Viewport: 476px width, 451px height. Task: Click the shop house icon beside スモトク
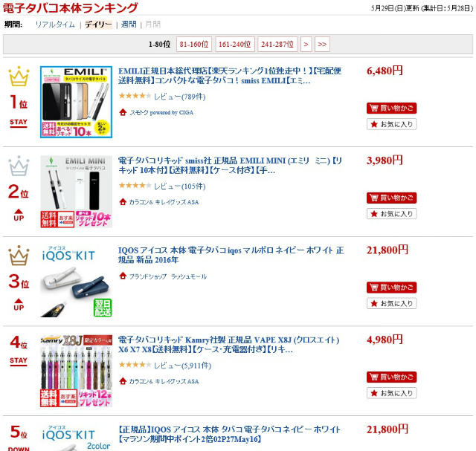click(123, 112)
